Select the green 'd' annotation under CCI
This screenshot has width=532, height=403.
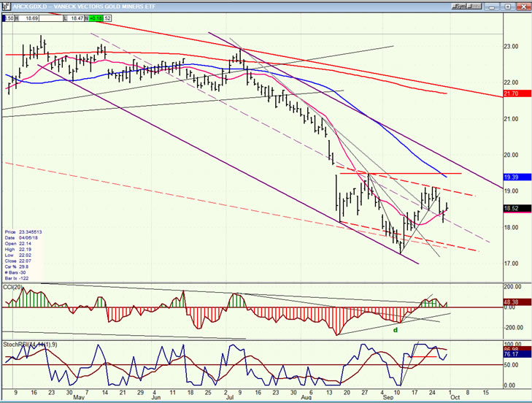(396, 330)
